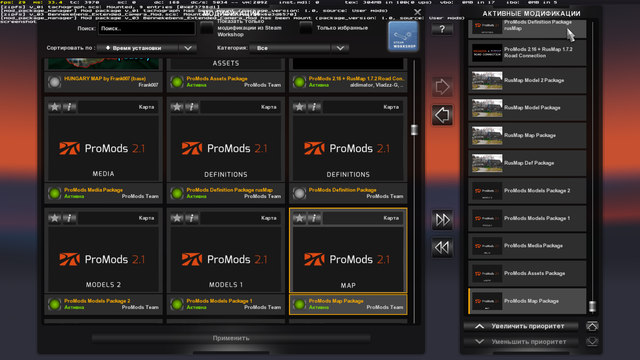Image resolution: width=640 pixels, height=360 pixels.
Task: Mark ProMods Media Package as favorite star
Action: (54, 107)
